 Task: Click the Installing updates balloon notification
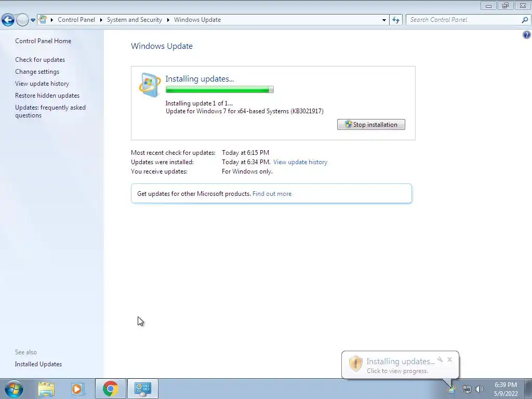coord(400,365)
